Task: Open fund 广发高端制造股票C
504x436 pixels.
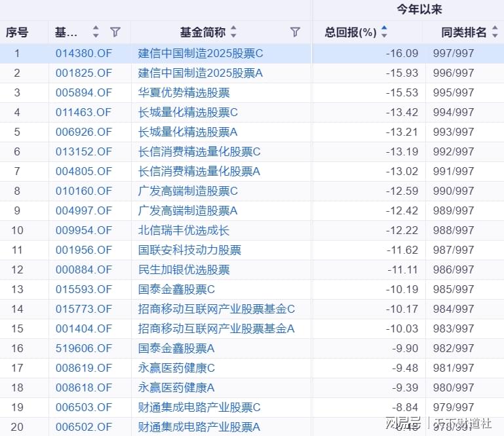Action: (x=188, y=191)
